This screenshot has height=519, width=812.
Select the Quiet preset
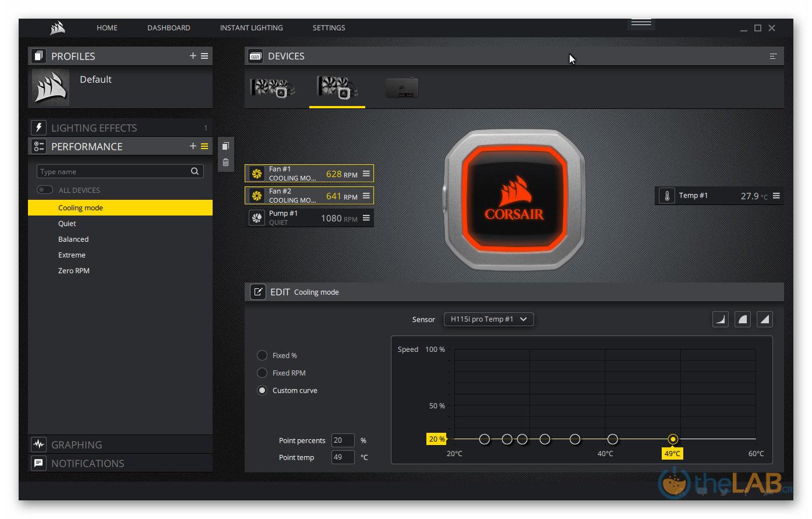point(120,223)
